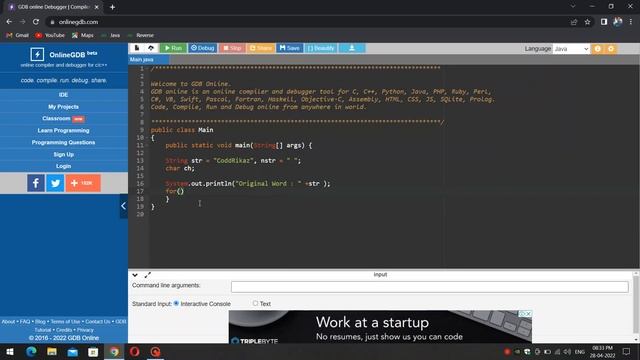Open Terms of Use footer link
Screen dimensions: 640x360
coord(65,322)
